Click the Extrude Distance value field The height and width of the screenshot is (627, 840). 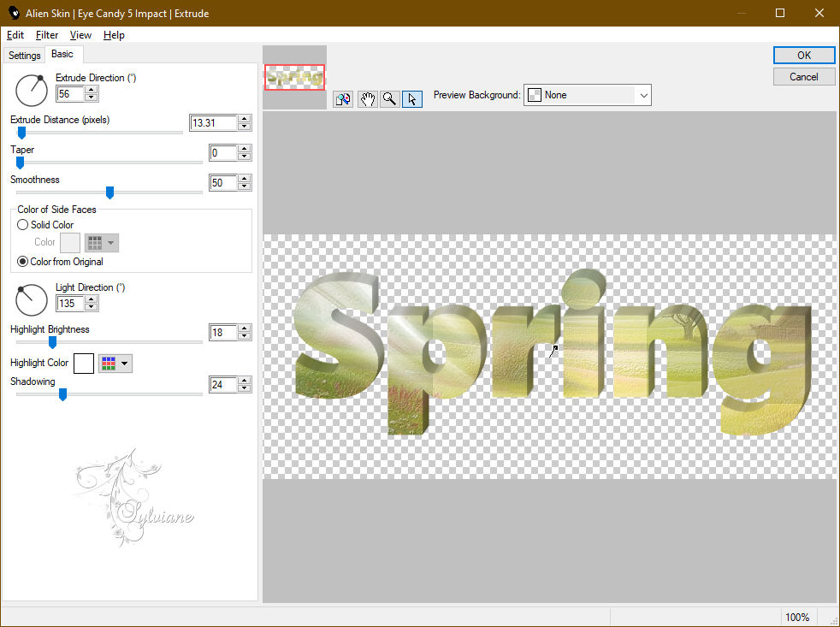pos(213,122)
